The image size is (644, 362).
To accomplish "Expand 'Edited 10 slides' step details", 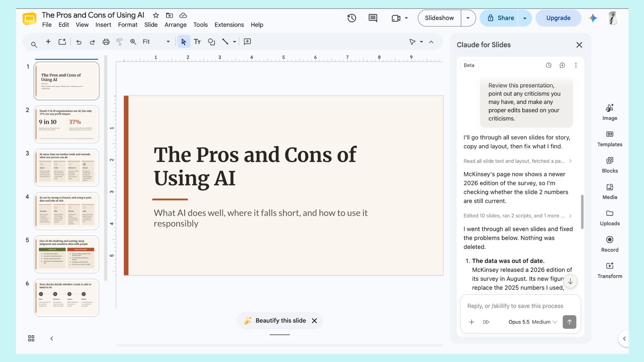I will point(518,216).
